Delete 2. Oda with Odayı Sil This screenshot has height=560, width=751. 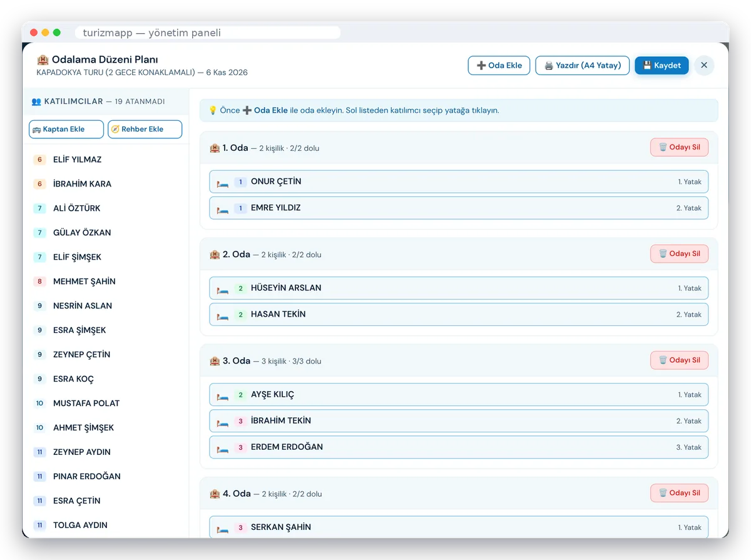point(679,254)
